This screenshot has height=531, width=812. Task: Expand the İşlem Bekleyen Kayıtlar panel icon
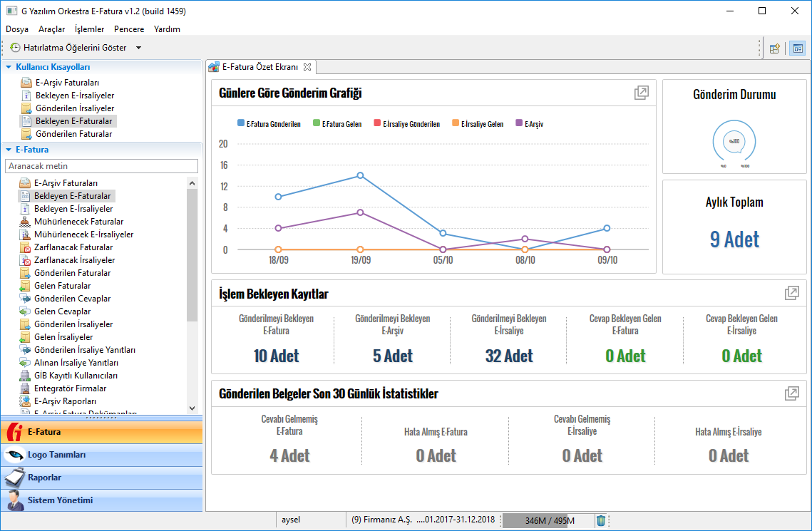(791, 293)
